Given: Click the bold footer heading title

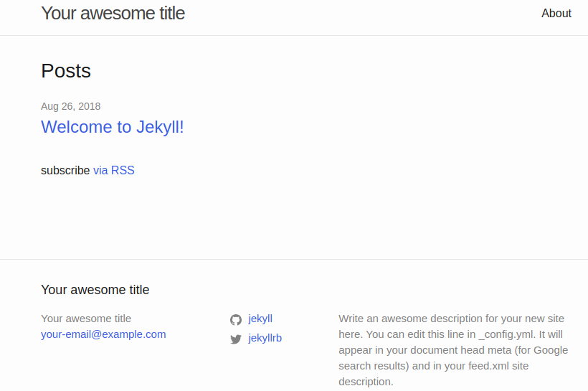Looking at the screenshot, I should (95, 290).
